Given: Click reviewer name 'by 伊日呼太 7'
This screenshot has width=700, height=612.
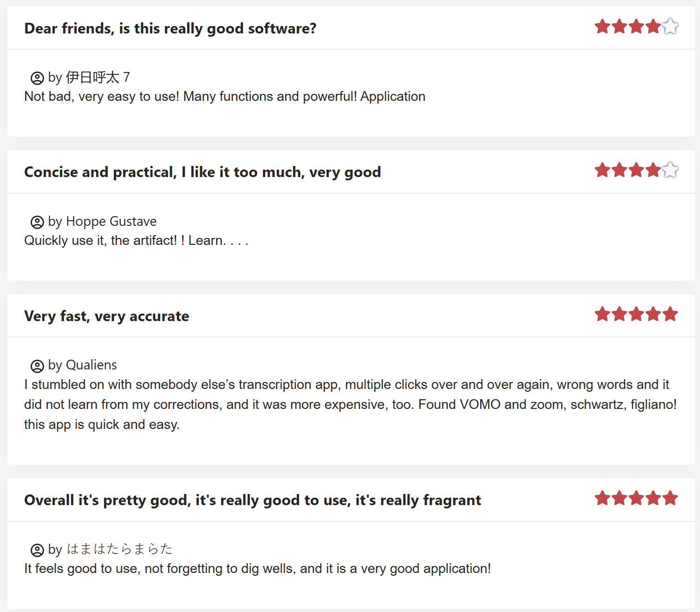Looking at the screenshot, I should pyautogui.click(x=89, y=77).
